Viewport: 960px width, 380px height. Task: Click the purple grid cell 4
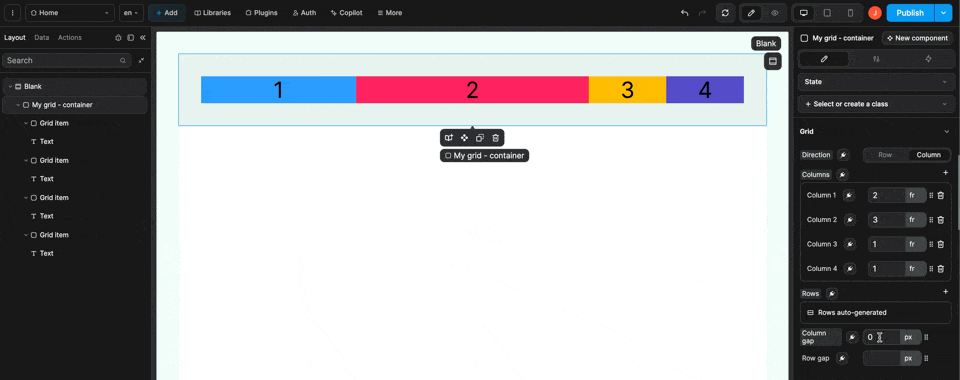click(x=705, y=89)
